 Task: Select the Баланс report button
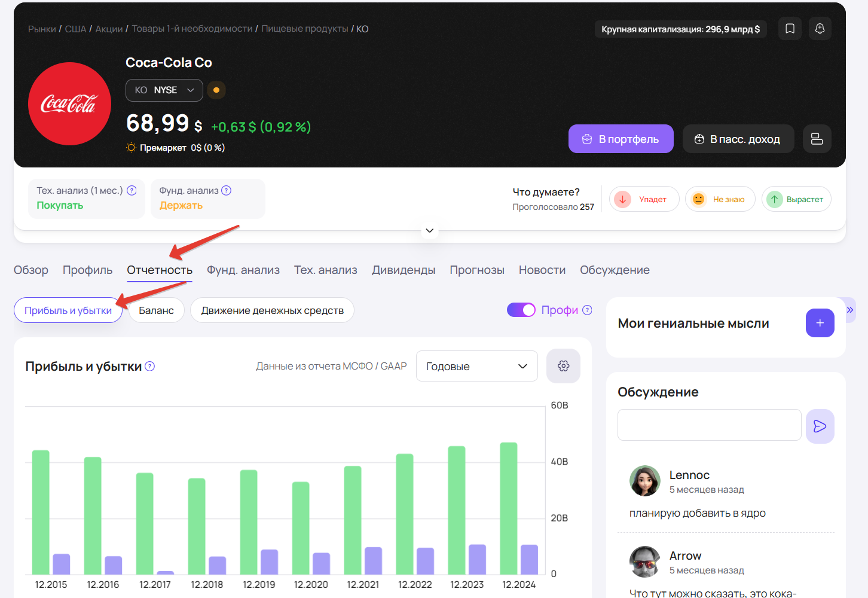pyautogui.click(x=156, y=310)
